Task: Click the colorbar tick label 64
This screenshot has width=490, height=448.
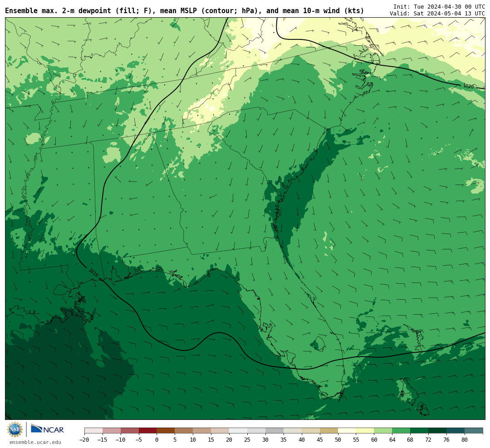Action: point(392,440)
